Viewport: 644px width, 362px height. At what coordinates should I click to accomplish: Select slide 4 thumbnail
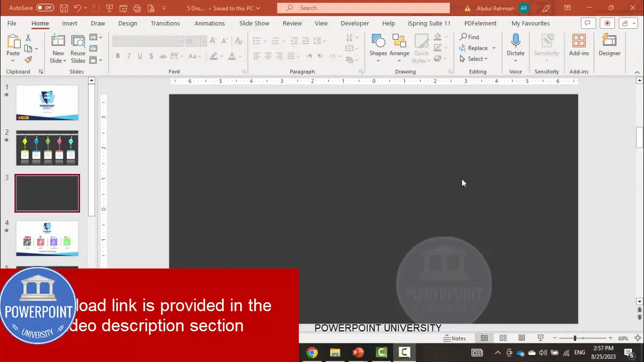coord(47,238)
